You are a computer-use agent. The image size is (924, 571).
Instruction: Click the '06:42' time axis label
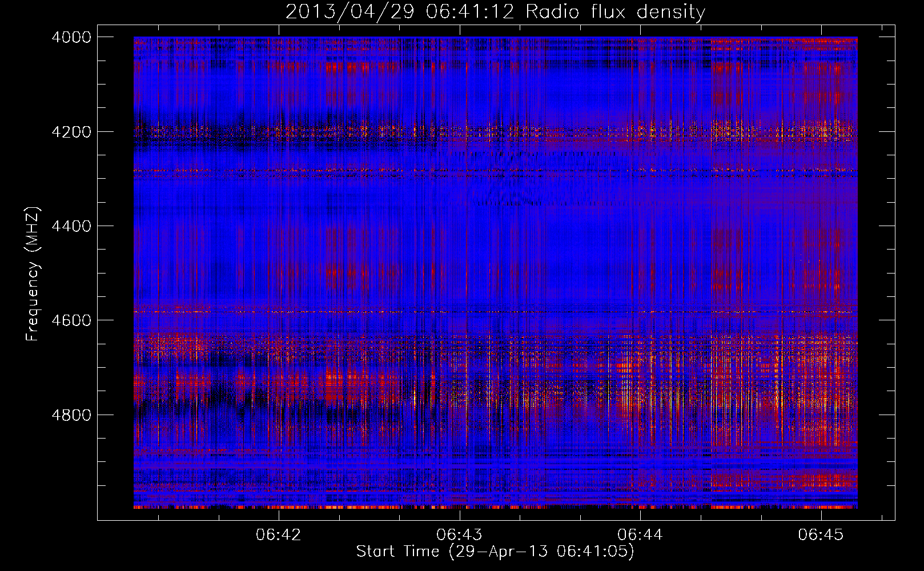[278, 535]
